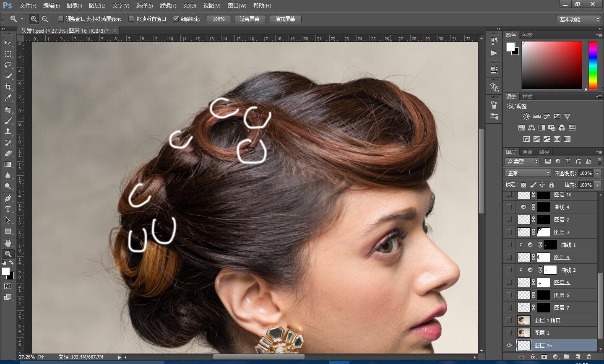Select the Hand tool
This screenshot has height=364, width=604.
(8, 243)
